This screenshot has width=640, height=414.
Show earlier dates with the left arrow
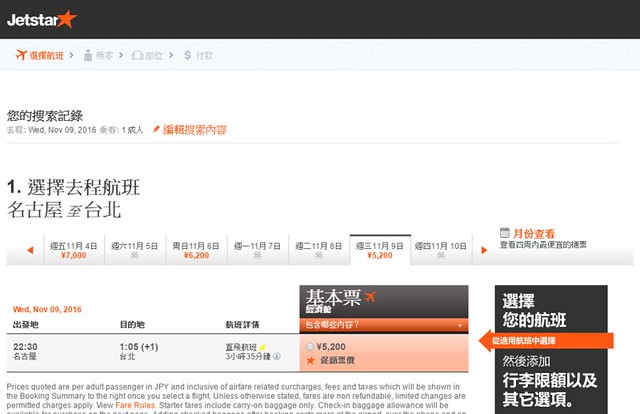tap(30, 250)
